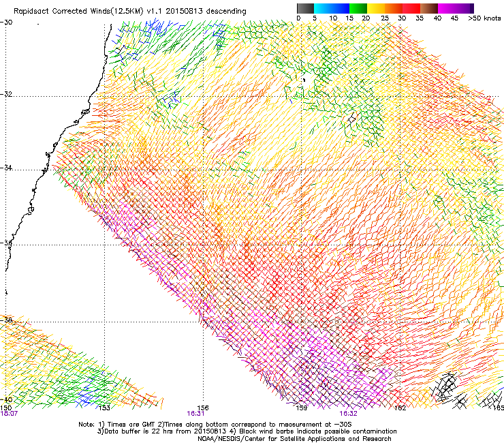
Task: Click the orange 25-30 knots legend swatch
Action: [x=394, y=8]
